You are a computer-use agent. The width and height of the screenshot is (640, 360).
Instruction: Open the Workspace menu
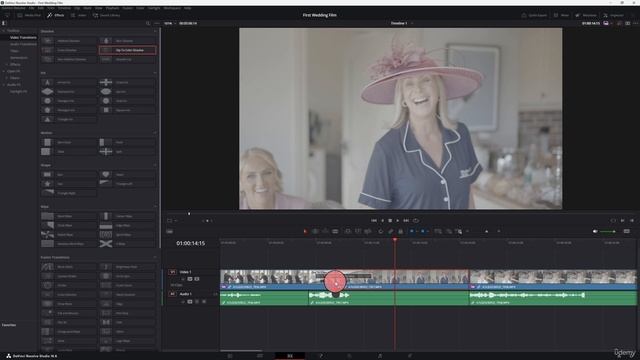click(172, 8)
